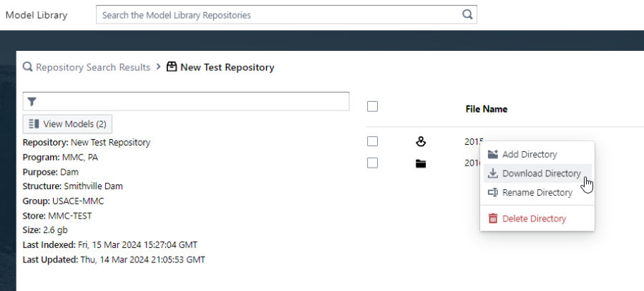
Task: Check the checkbox for the 2015 row
Action: click(x=372, y=141)
